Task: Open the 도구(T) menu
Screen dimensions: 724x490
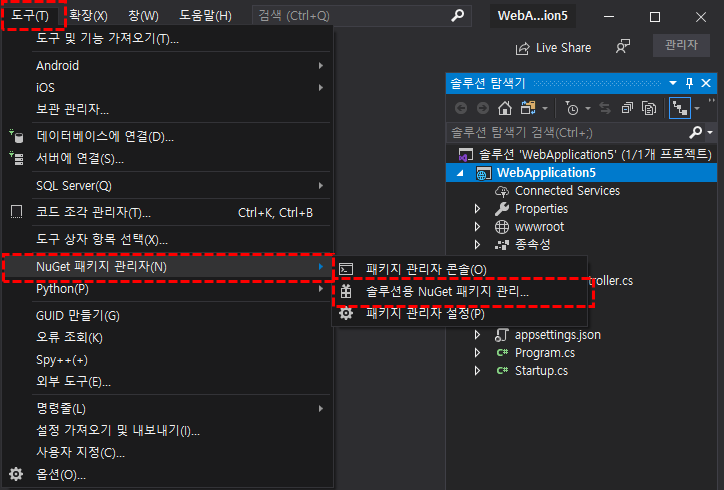Action: (30, 16)
